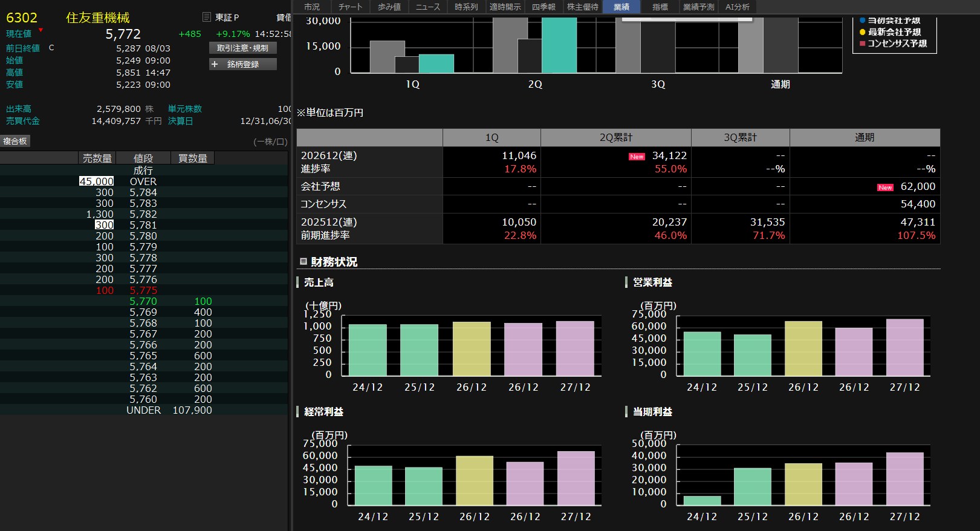Select ask price 5,780

pyautogui.click(x=143, y=236)
